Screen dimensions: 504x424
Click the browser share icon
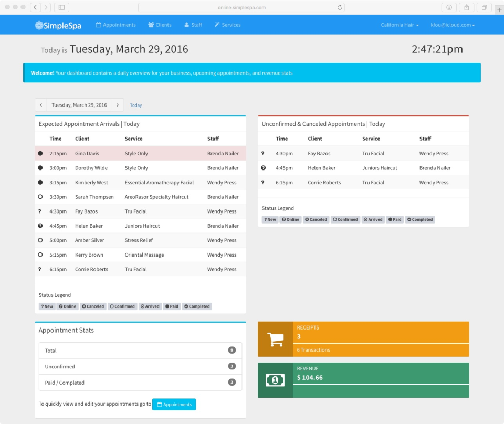point(466,7)
